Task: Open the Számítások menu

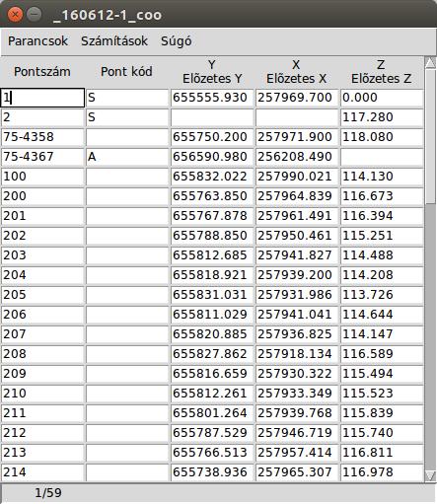Action: point(114,41)
